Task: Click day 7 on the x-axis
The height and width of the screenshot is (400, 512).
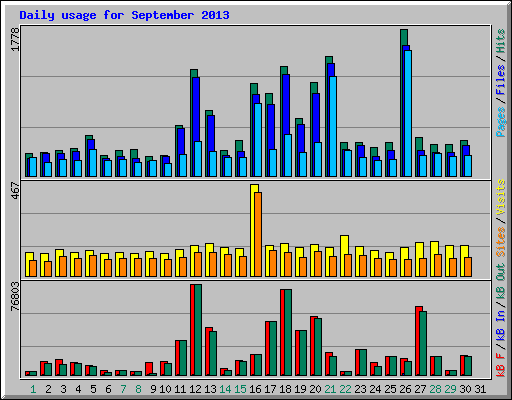Action: click(x=123, y=389)
